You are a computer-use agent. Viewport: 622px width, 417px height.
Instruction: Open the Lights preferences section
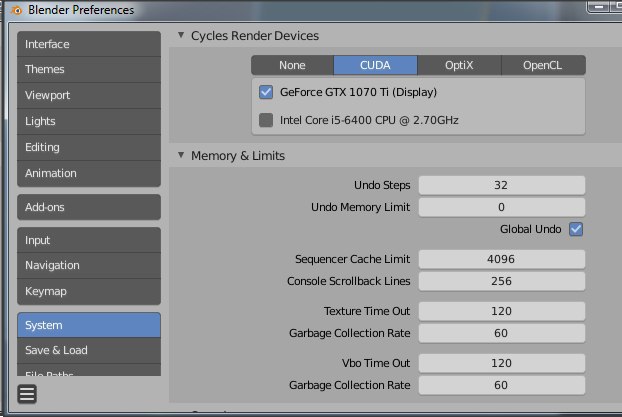[89, 121]
